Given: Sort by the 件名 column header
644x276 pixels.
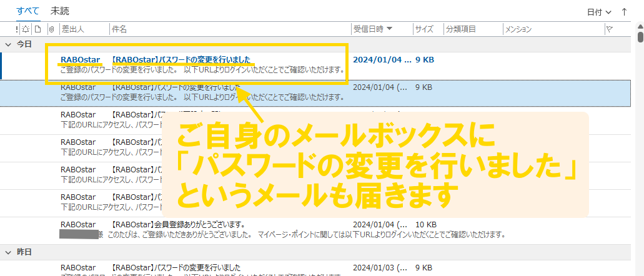Looking at the screenshot, I should (119, 29).
